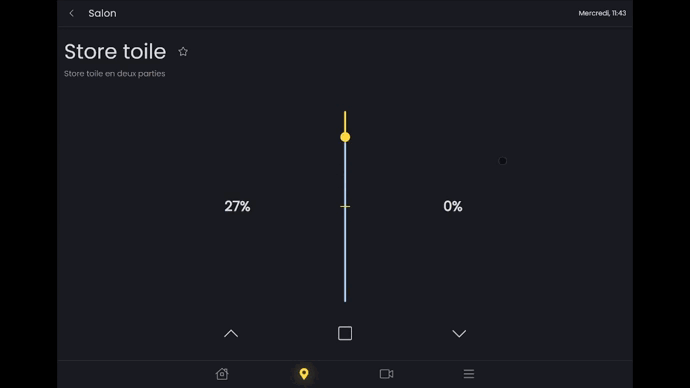690x388 pixels.
Task: Lower the blind with the down chevron
Action: (459, 333)
